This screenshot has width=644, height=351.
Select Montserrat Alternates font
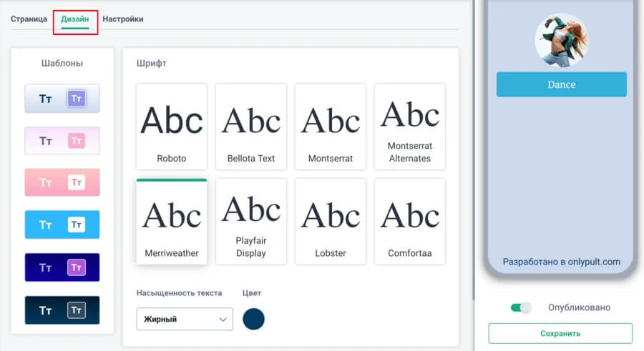409,126
